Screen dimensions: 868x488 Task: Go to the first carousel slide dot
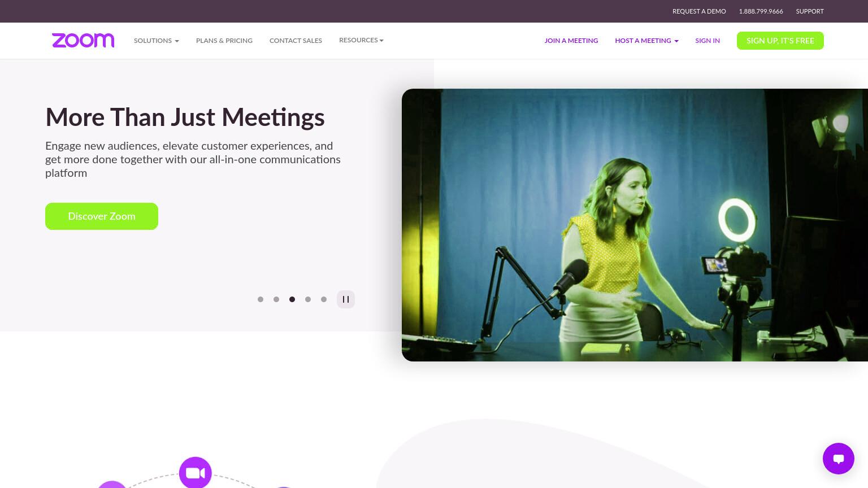(261, 299)
